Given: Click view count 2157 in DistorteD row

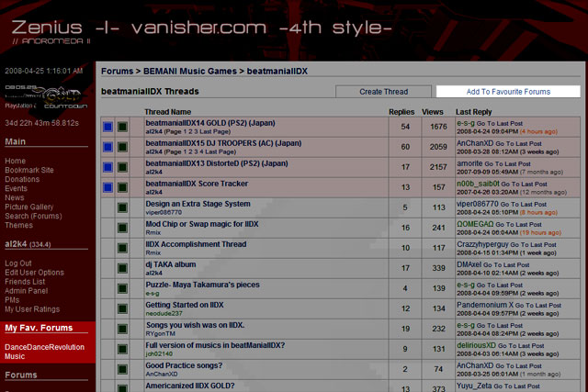Looking at the screenshot, I should [438, 167].
